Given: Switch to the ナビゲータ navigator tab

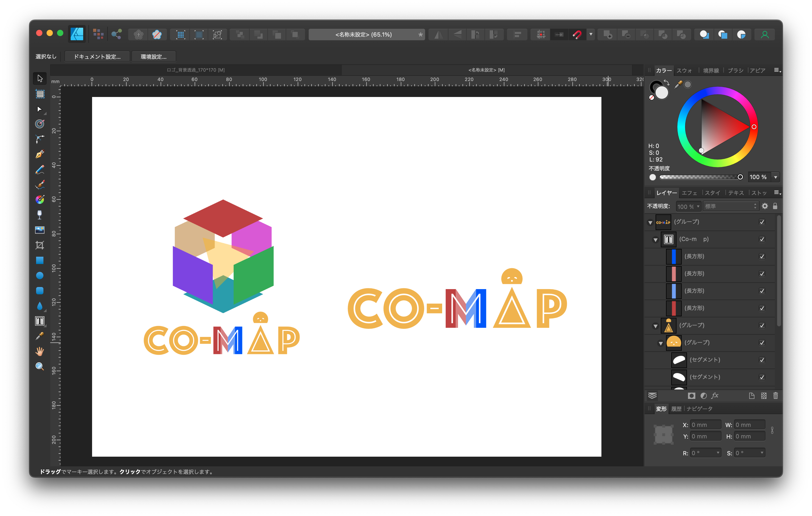Looking at the screenshot, I should pyautogui.click(x=699, y=409).
